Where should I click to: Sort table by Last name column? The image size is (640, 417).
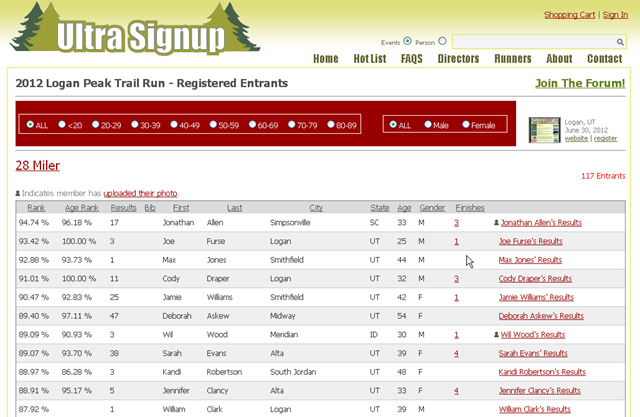click(x=235, y=208)
